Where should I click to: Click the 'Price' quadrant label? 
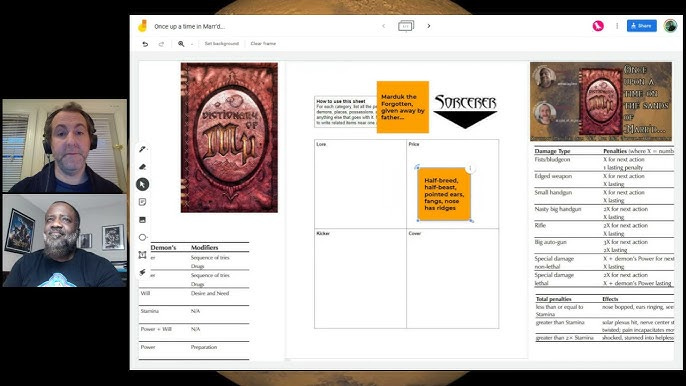click(414, 144)
